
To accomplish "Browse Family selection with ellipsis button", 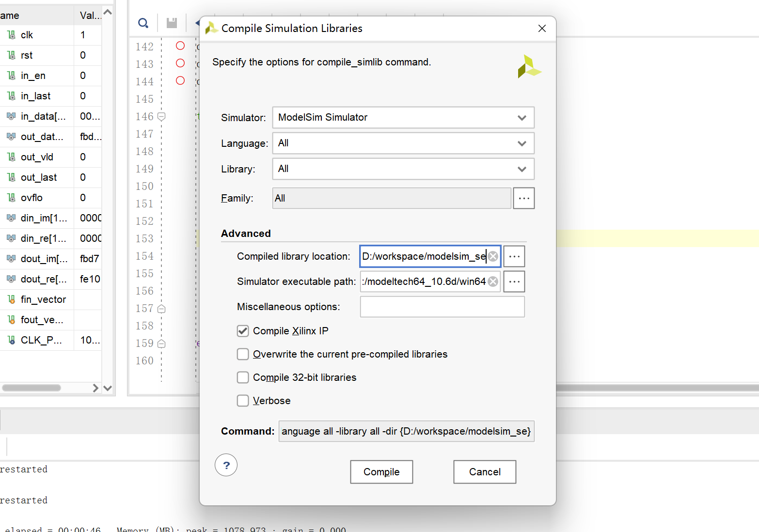I will click(524, 198).
